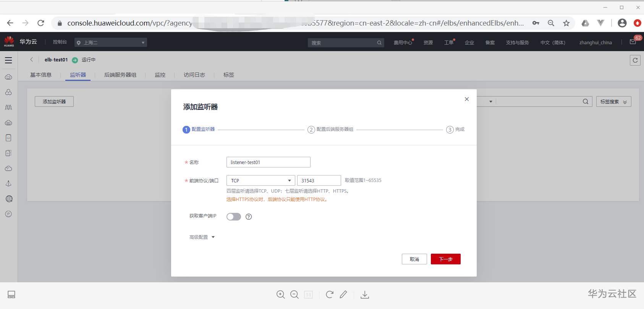The width and height of the screenshot is (644, 309).
Task: Expand the 高级配置 section
Action: tap(202, 237)
